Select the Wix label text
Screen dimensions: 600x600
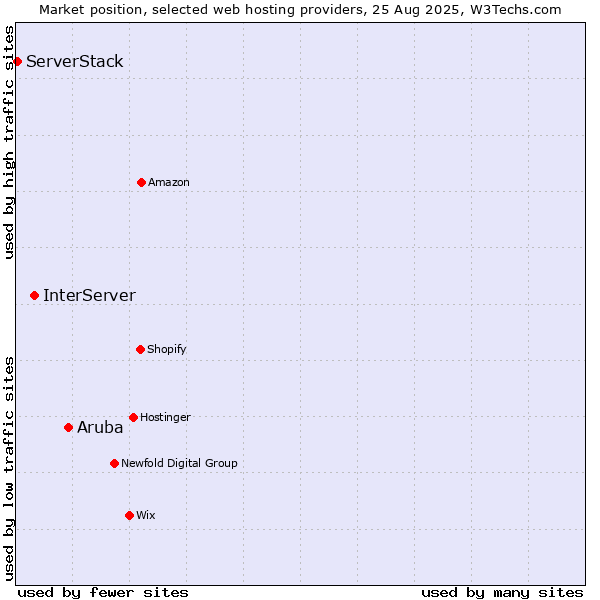tap(146, 515)
